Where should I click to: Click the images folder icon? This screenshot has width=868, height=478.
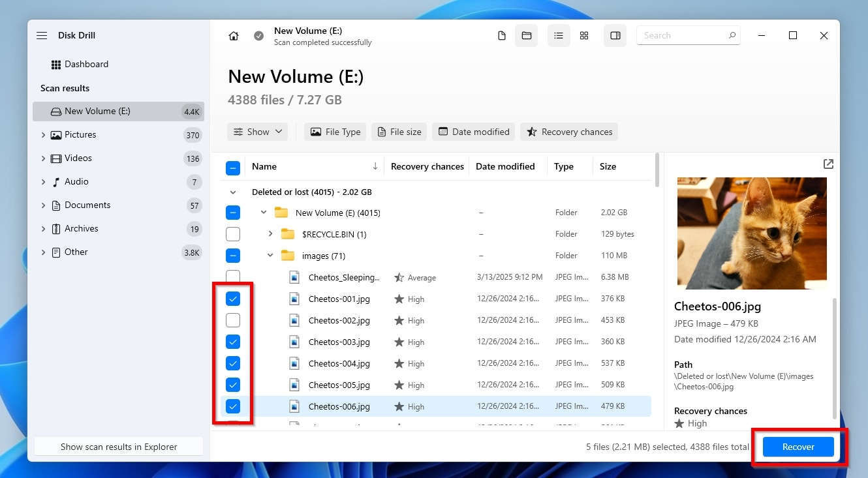point(288,256)
